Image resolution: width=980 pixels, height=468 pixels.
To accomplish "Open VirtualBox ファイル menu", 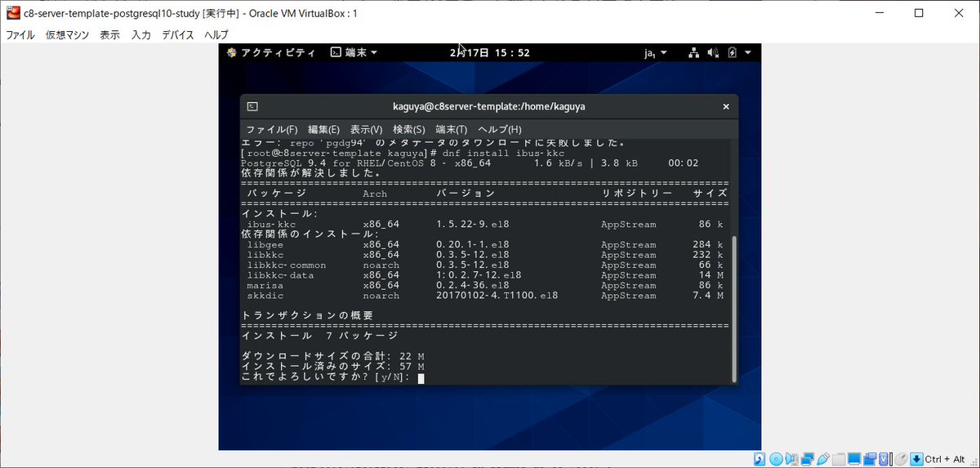I will pos(20,35).
